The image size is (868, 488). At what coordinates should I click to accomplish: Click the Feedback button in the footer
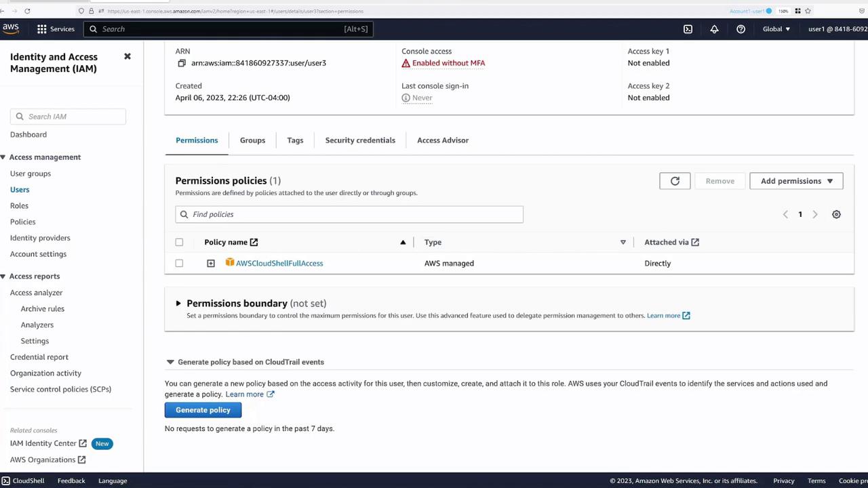point(71,481)
